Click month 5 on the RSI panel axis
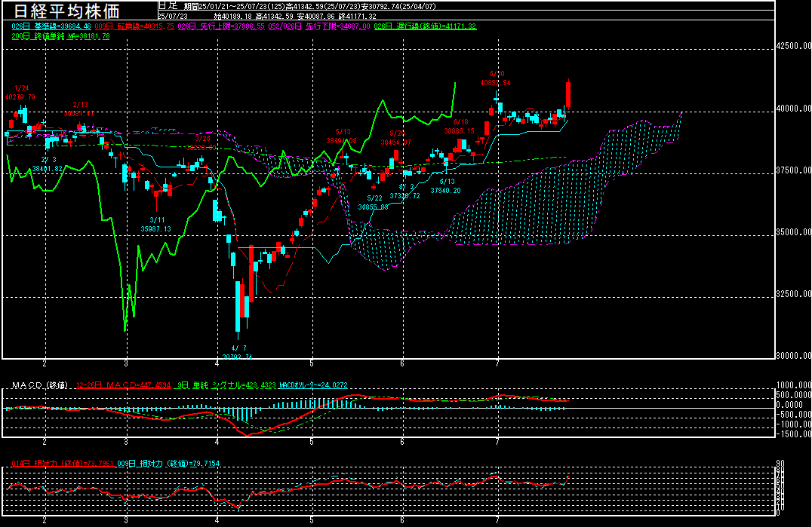Viewport: 812px width, 527px height. click(312, 520)
